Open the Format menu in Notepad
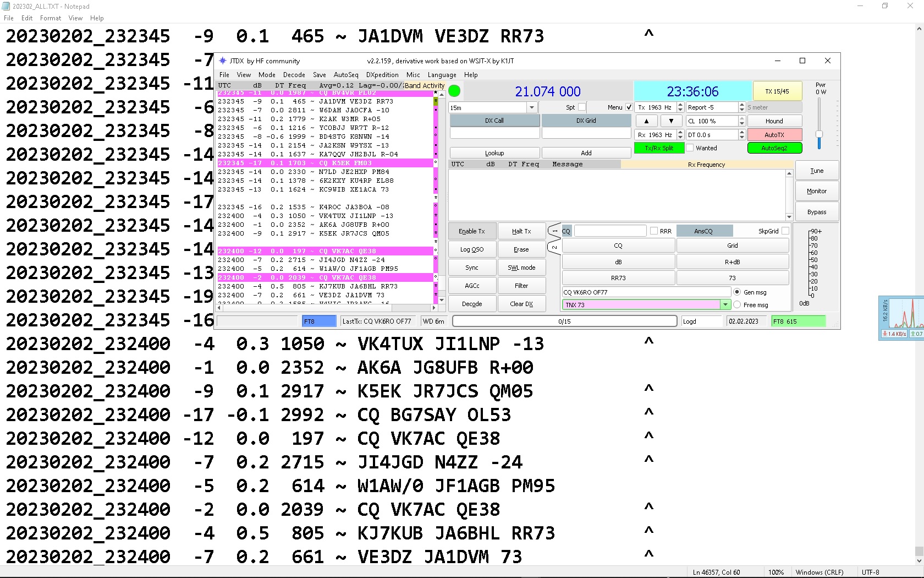Viewport: 924px width, 578px height. point(51,18)
